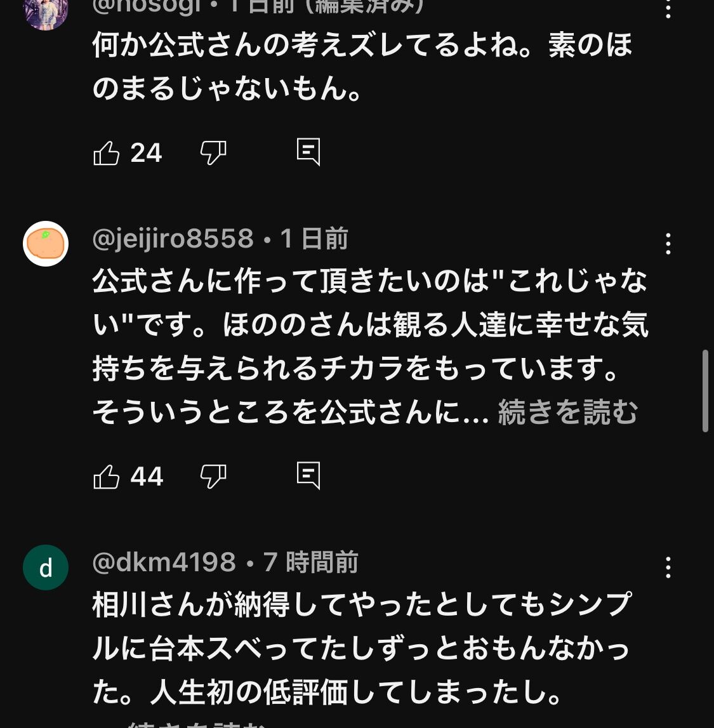
Task: Expand @jeijiro8558's comment via 続きを読む
Action: 567,413
